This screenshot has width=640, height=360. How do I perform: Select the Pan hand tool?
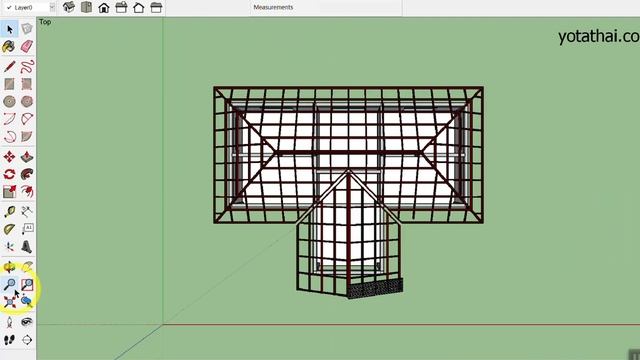(27, 267)
